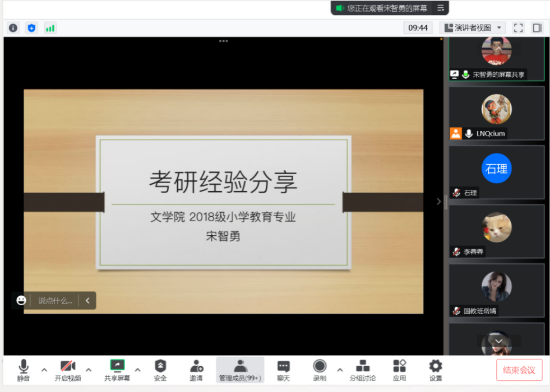Open 管理成员 participants panel

(x=240, y=370)
